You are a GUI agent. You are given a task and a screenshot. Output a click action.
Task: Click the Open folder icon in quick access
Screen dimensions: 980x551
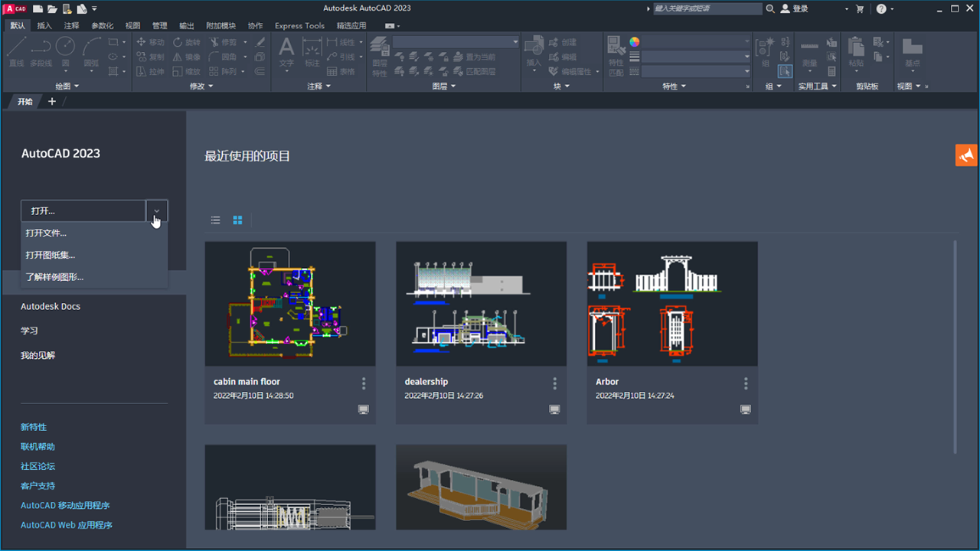[52, 8]
